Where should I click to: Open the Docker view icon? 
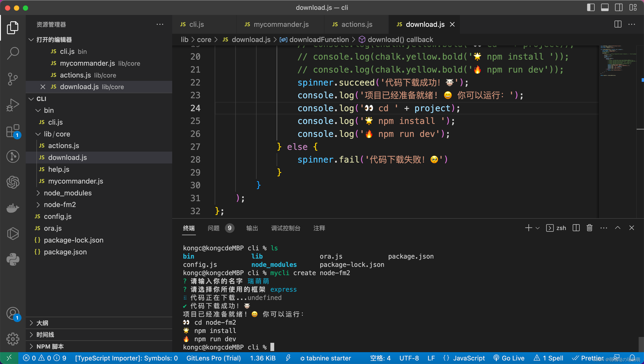(13, 208)
